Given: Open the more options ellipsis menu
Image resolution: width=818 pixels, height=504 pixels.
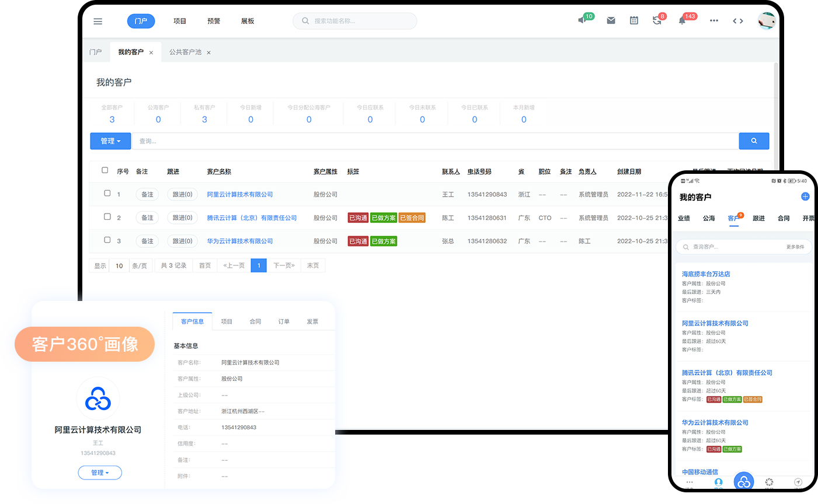Looking at the screenshot, I should [713, 20].
